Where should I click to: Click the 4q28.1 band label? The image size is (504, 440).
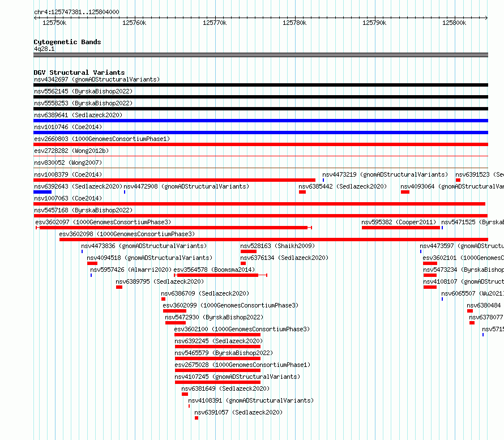[x=44, y=49]
